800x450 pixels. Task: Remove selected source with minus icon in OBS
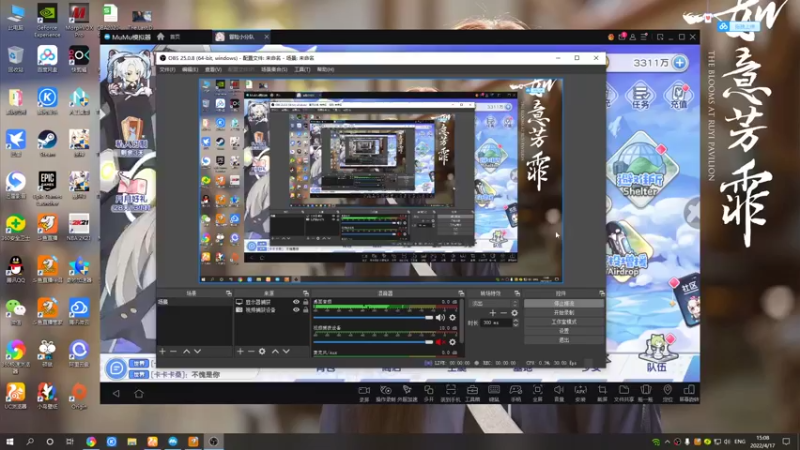coord(251,351)
